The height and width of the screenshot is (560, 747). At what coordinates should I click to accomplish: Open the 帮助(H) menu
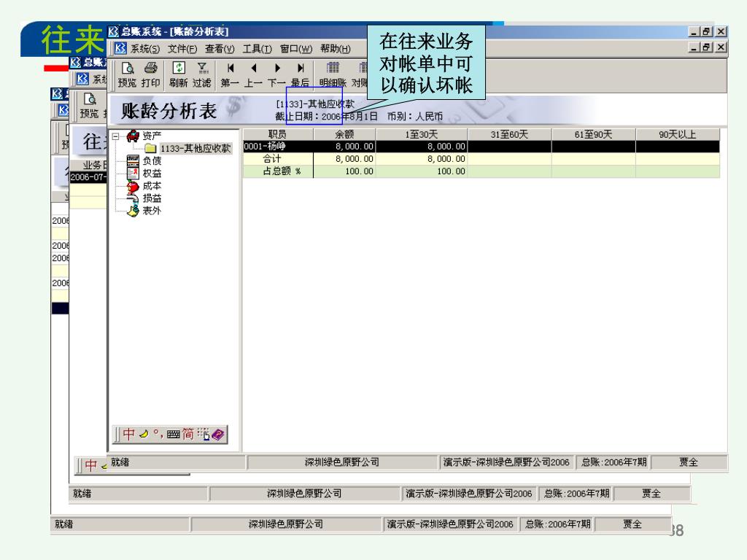(336, 49)
